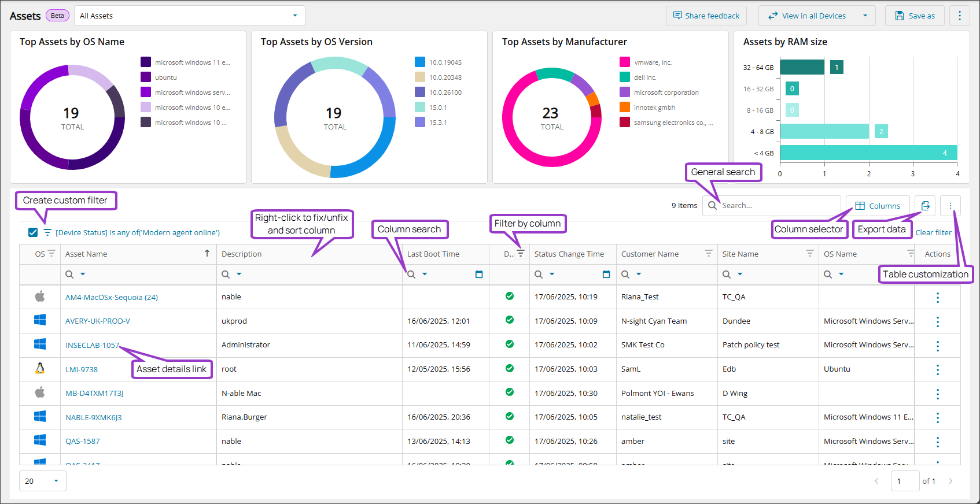Viewport: 980px width, 504px height.
Task: Open actions menu for AVERY-UK-PROD-V row
Action: (x=937, y=321)
